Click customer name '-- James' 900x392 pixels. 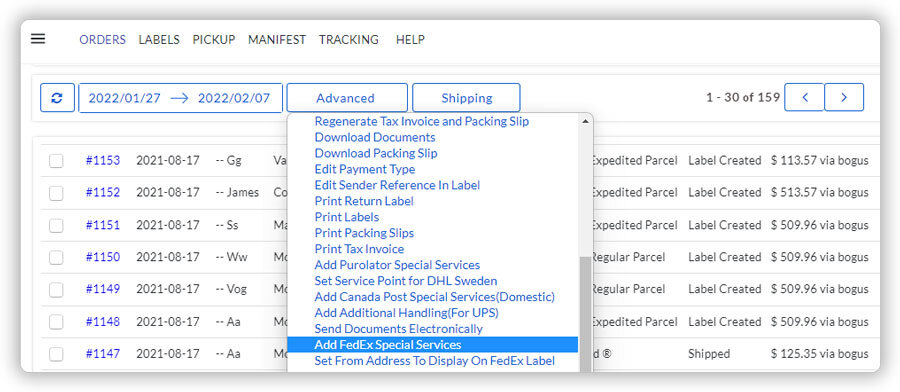point(238,193)
